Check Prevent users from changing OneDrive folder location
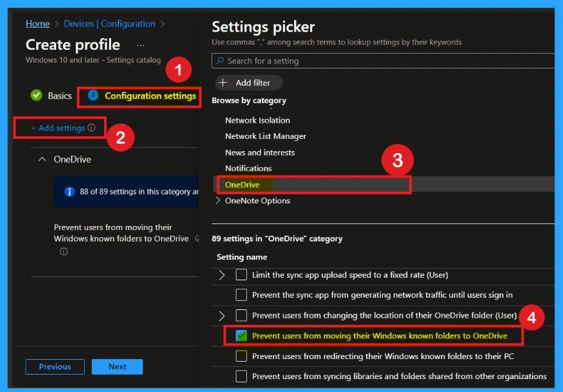The width and height of the screenshot is (563, 392). click(x=241, y=315)
